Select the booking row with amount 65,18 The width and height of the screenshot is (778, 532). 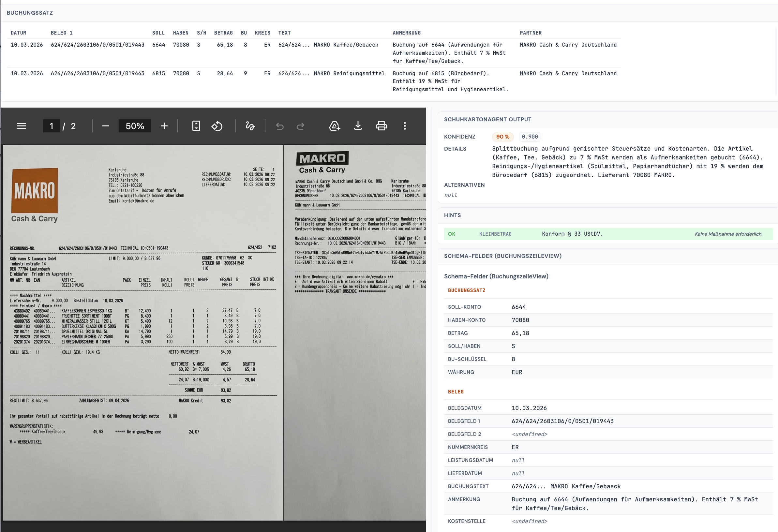(314, 53)
